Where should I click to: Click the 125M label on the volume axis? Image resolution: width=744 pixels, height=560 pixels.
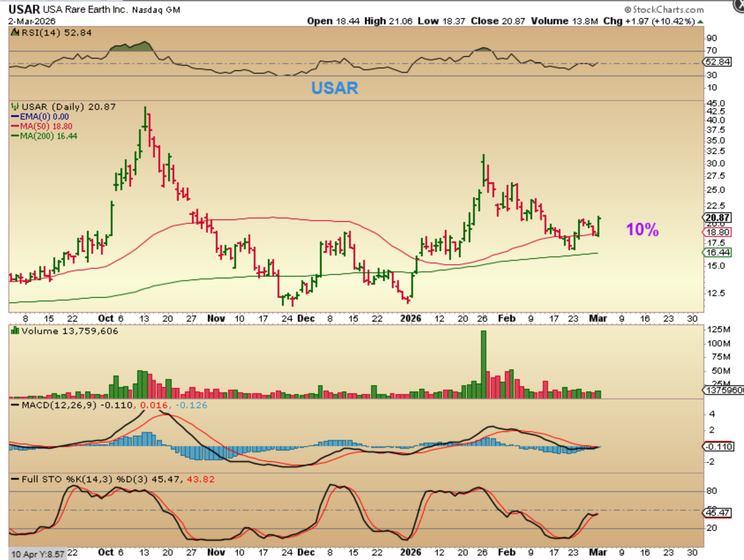click(718, 329)
